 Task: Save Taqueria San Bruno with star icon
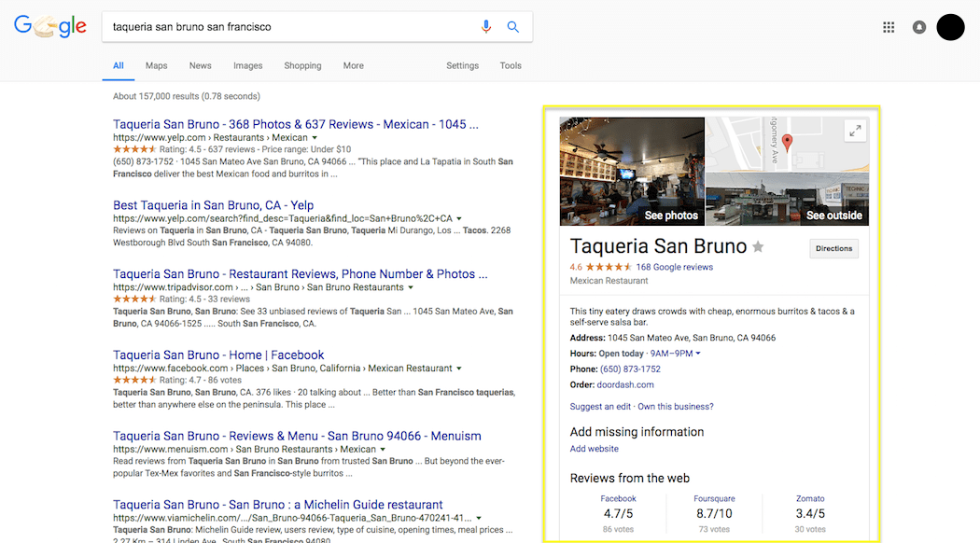(x=758, y=247)
